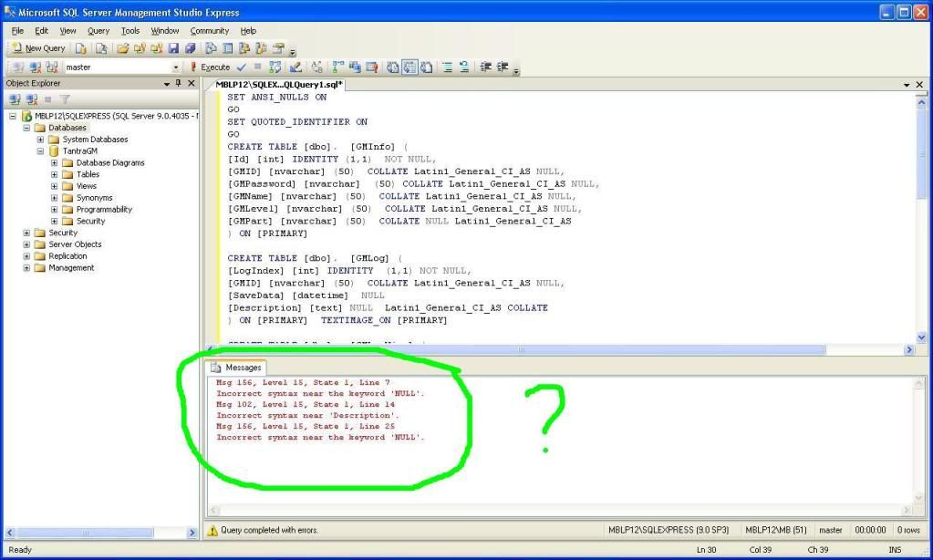
Task: Click the Save All icon
Action: (190, 48)
